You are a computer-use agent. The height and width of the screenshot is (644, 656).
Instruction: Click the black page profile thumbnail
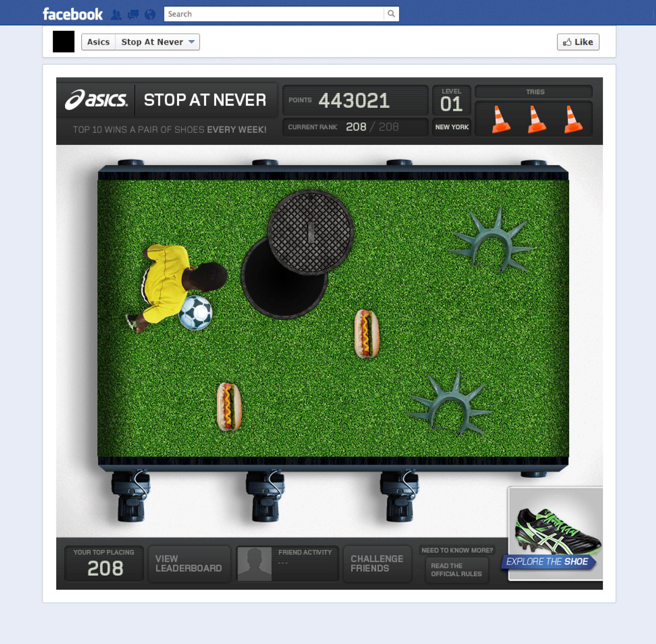[64, 42]
